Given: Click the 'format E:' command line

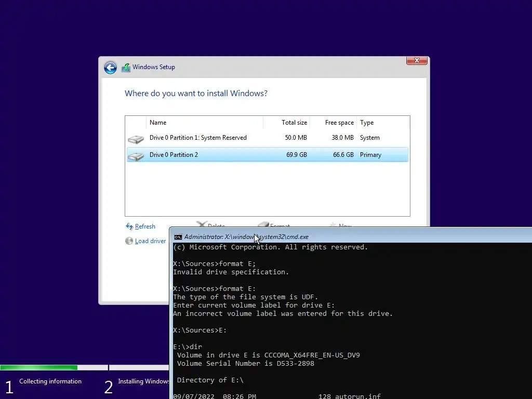Looking at the screenshot, I should coord(215,289).
